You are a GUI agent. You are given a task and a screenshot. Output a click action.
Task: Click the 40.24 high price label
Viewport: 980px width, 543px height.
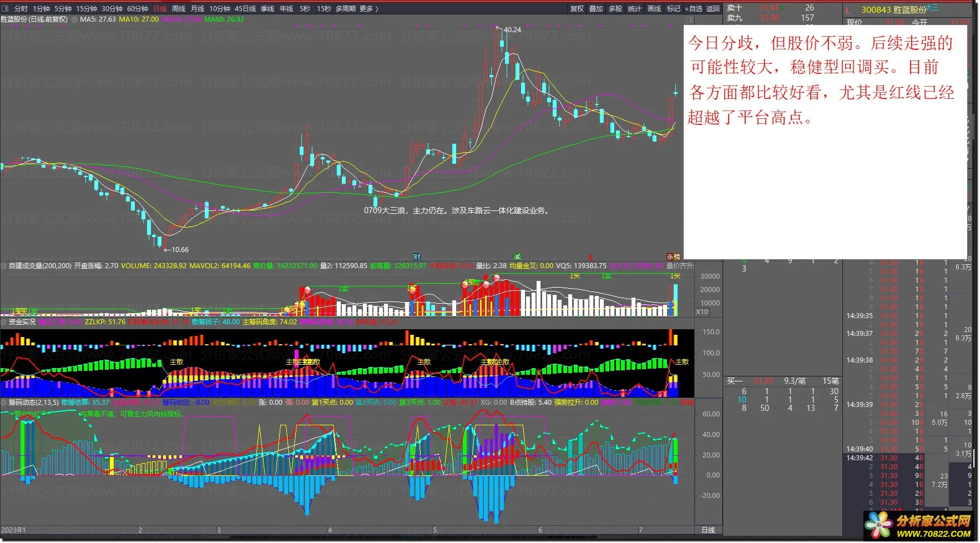point(512,30)
